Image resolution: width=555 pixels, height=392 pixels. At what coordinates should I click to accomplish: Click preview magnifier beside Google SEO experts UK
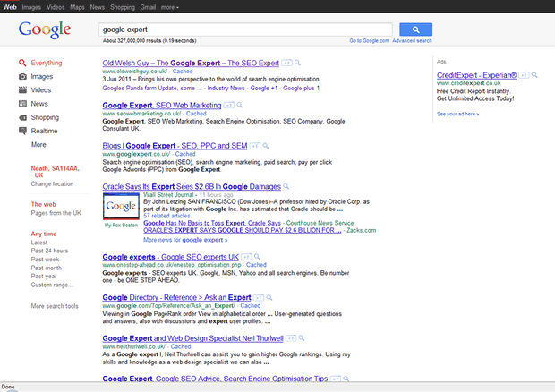click(x=257, y=257)
